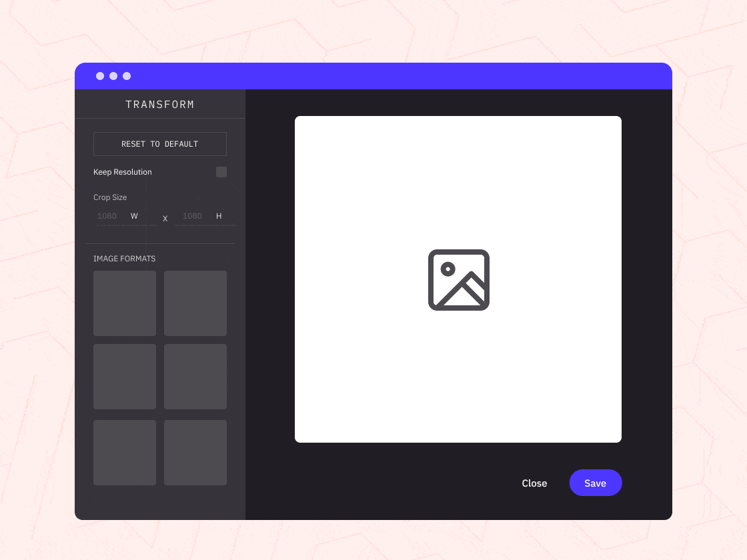The height and width of the screenshot is (560, 747).
Task: Click the Keep Resolution label text
Action: [123, 172]
